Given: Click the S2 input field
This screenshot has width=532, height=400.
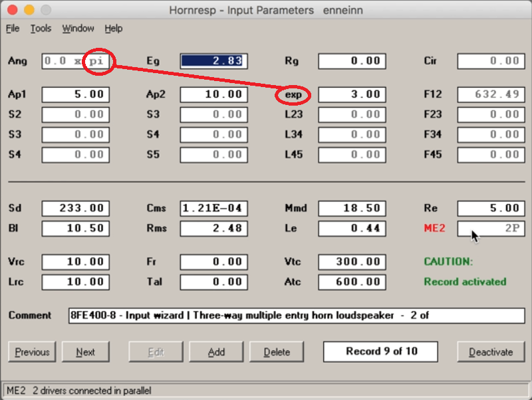Looking at the screenshot, I should (76, 114).
